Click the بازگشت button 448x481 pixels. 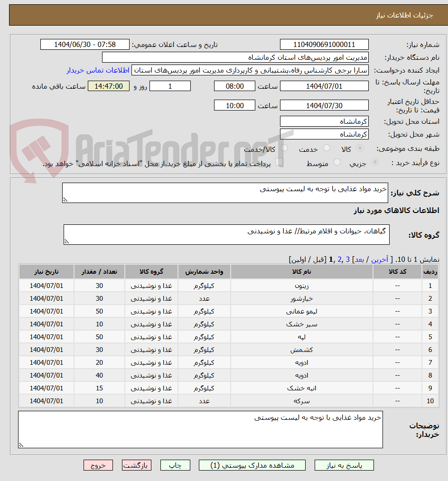137,465
